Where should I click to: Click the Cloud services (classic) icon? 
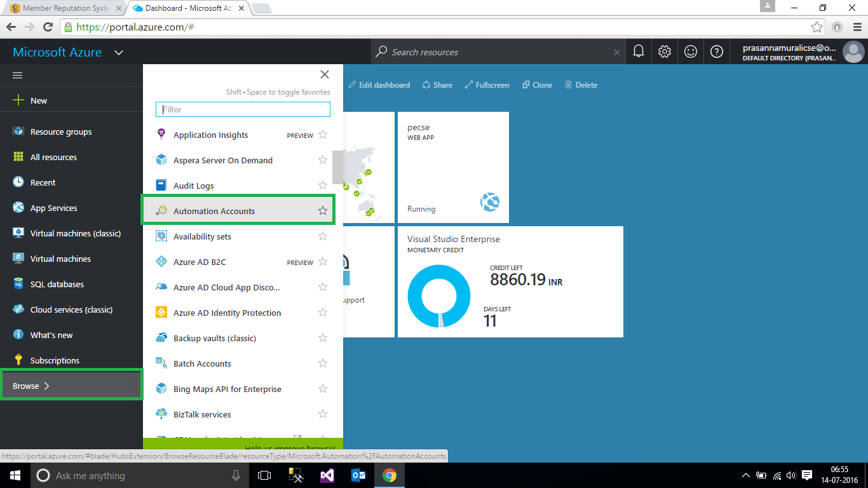(x=18, y=309)
